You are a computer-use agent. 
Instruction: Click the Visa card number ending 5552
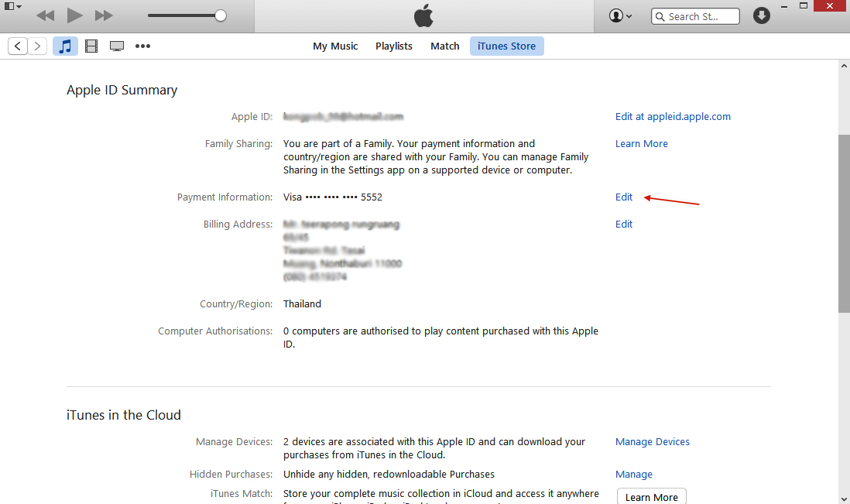(x=332, y=197)
